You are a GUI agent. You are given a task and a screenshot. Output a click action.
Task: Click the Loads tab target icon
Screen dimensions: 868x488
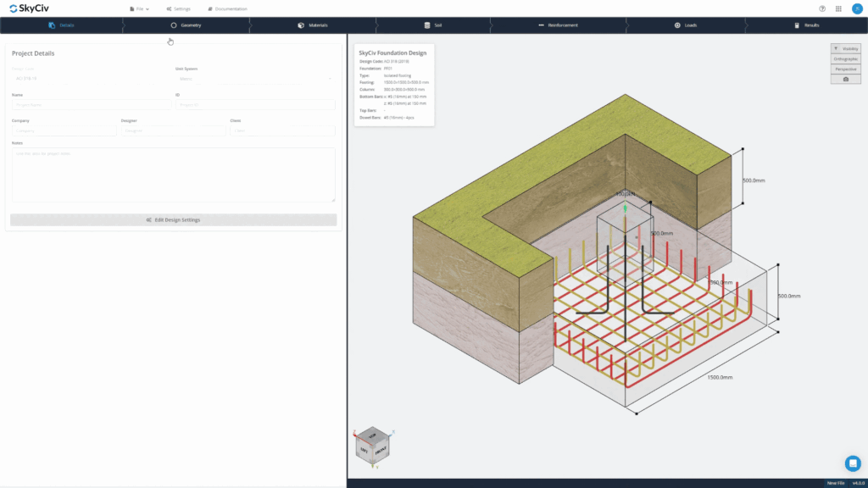point(677,25)
